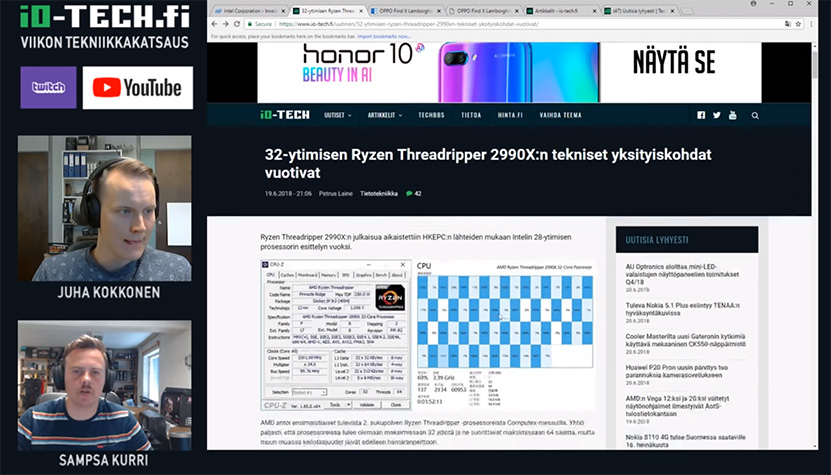
Task: Click the browser forward arrow
Action: point(225,24)
